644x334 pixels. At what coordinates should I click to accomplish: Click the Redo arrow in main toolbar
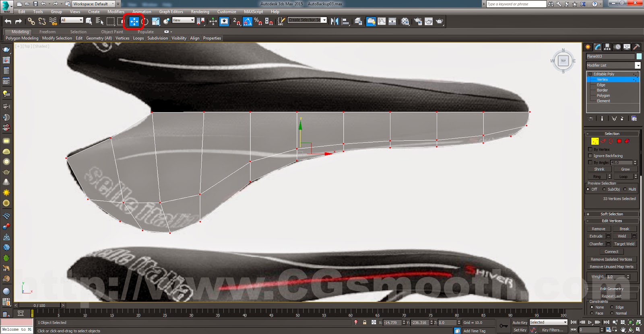point(18,21)
